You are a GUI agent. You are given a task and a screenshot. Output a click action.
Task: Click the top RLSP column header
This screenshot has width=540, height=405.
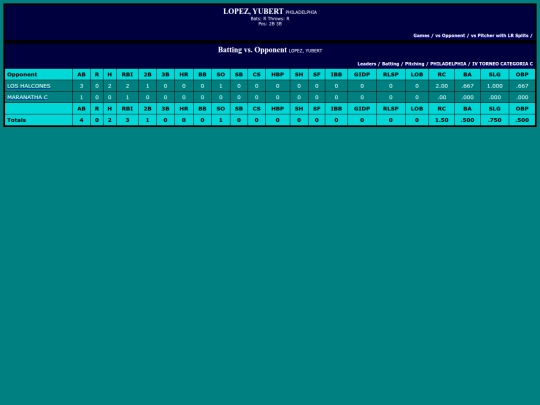tap(391, 74)
